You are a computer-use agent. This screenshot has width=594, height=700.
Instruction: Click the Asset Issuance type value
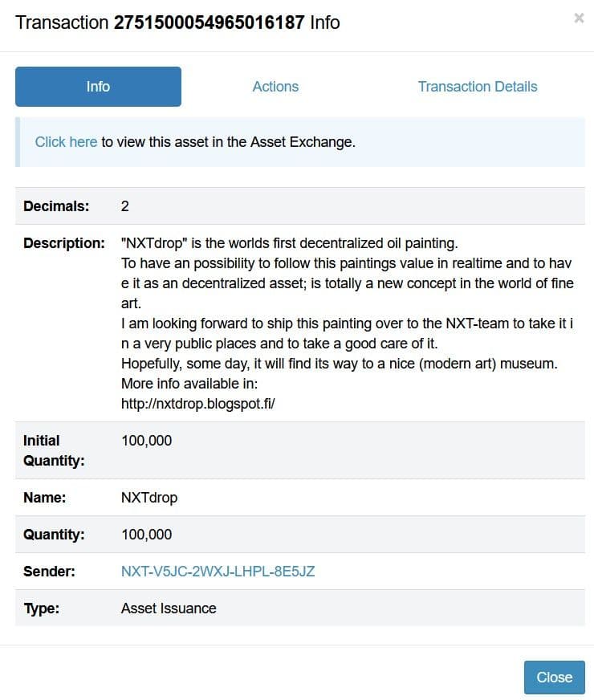coord(169,608)
